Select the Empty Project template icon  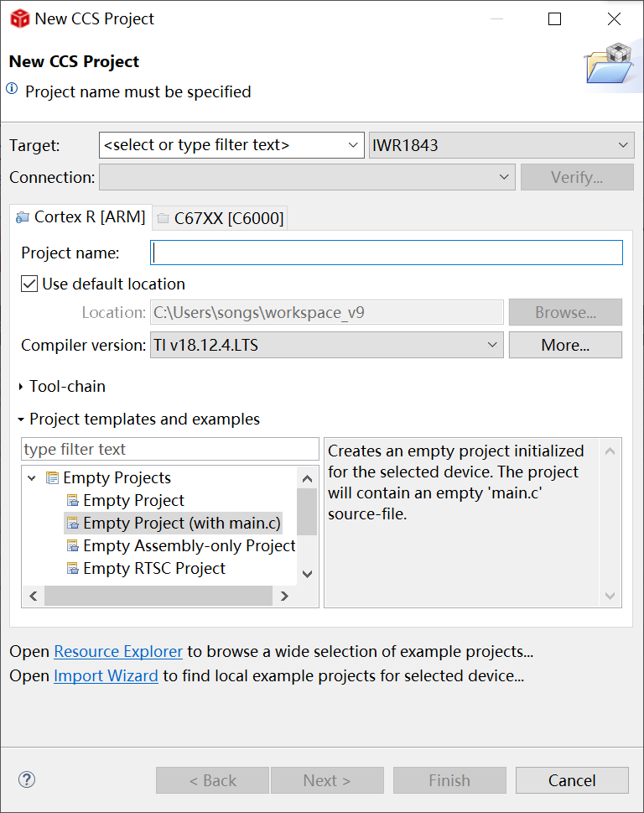(x=72, y=501)
